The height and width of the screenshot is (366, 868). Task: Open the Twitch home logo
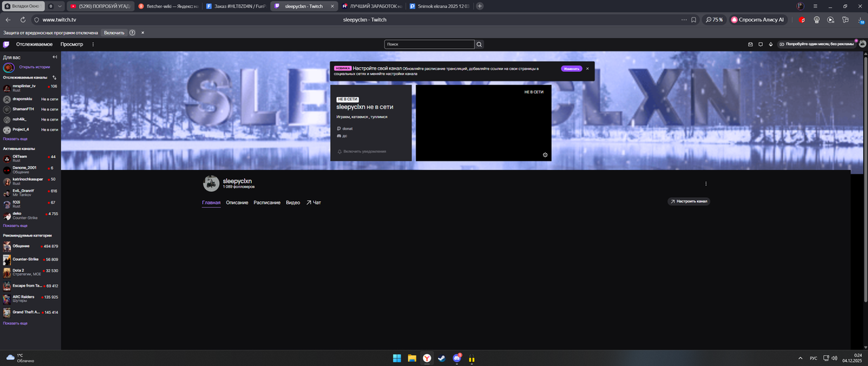click(6, 44)
